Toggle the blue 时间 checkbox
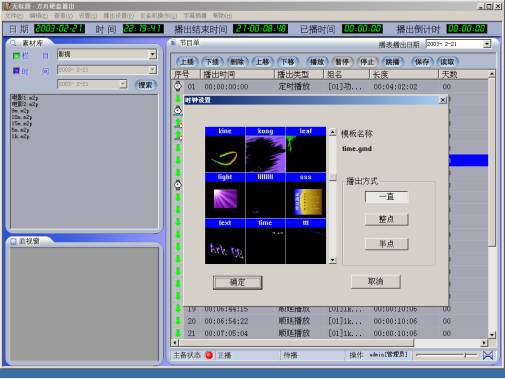 (16, 71)
